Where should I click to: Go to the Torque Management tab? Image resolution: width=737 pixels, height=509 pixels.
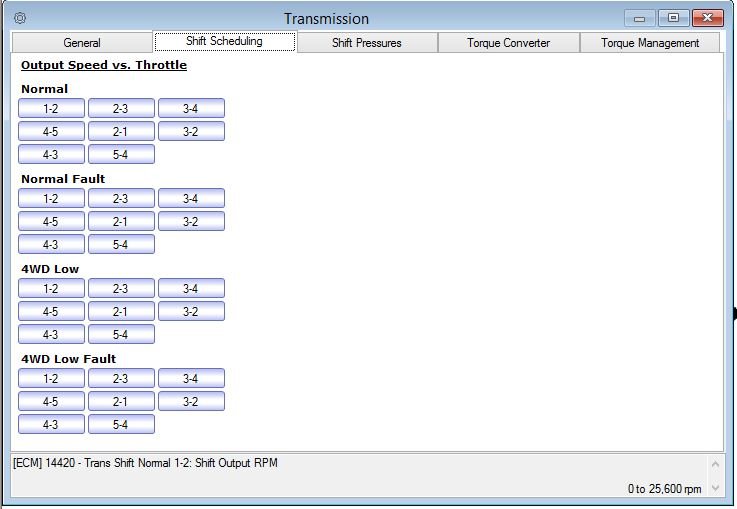point(650,43)
